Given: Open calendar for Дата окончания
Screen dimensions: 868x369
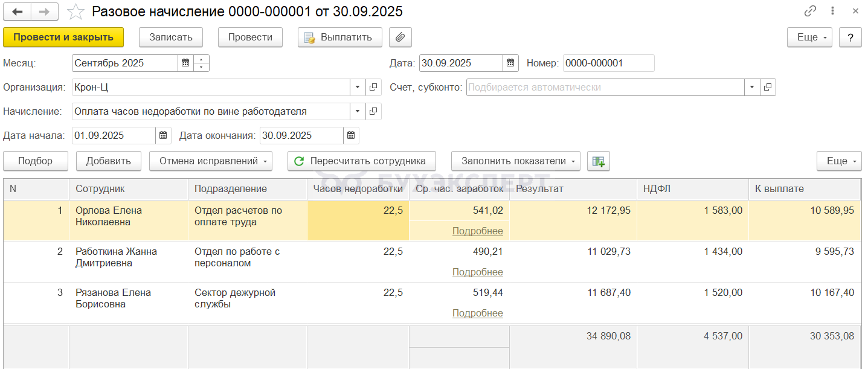Looking at the screenshot, I should click(x=351, y=135).
